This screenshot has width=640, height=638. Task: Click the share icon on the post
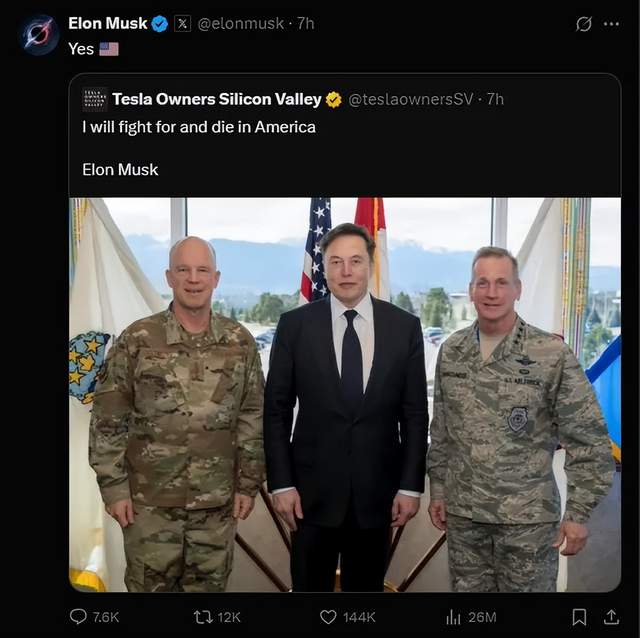[x=609, y=616]
